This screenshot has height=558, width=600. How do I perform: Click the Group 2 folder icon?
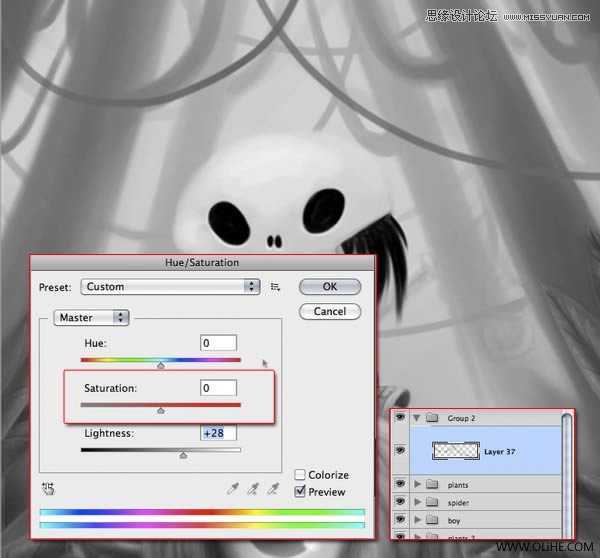(x=432, y=418)
